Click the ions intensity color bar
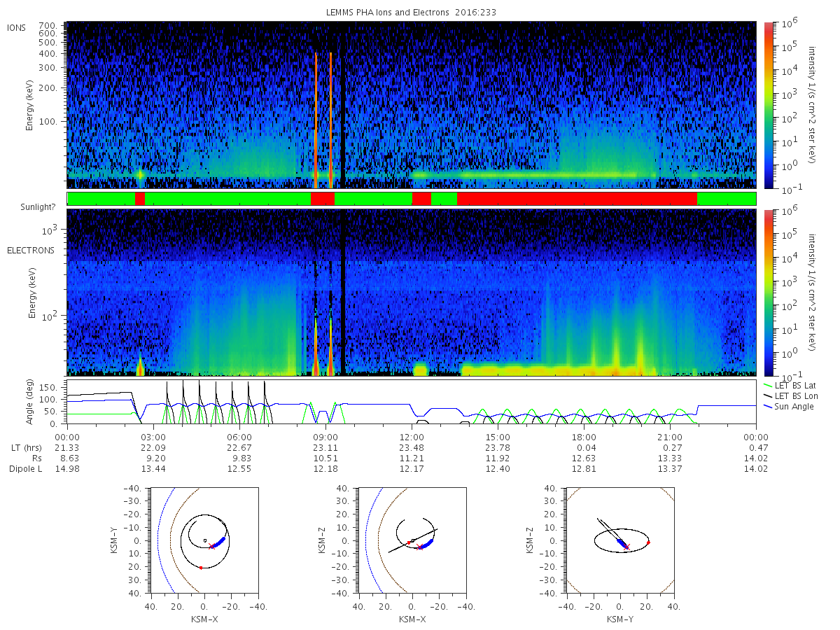 (769, 105)
